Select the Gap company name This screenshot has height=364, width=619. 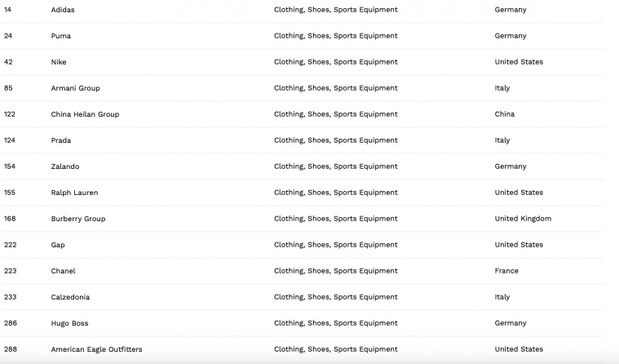(x=58, y=245)
